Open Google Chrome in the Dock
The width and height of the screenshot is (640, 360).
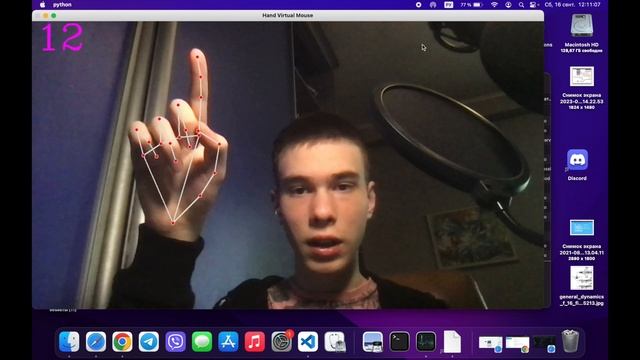coord(122,341)
